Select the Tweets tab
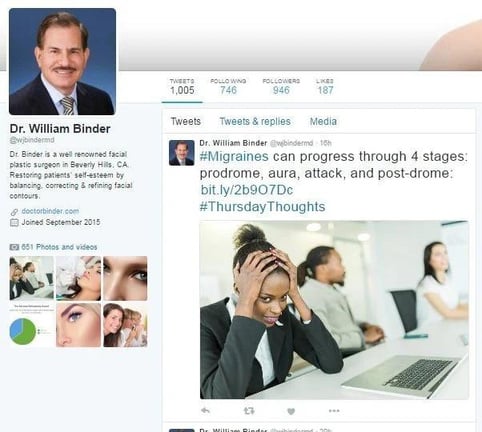482x432 pixels. coord(186,121)
